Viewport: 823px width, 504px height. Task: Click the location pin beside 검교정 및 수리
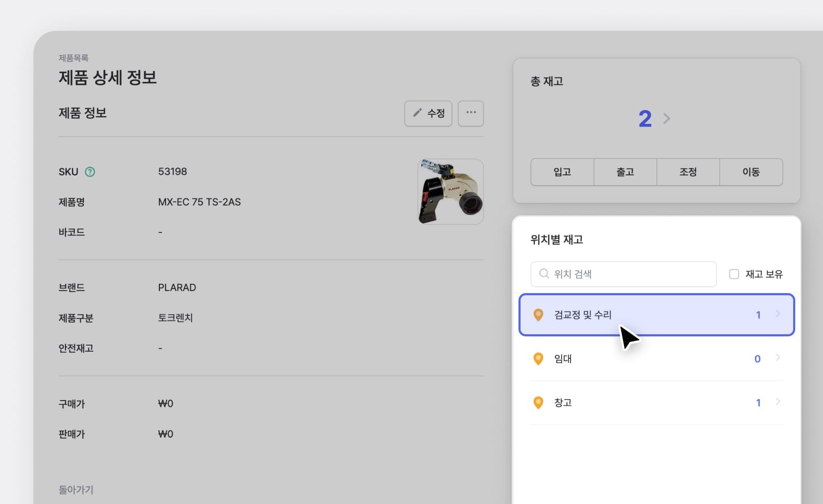(539, 315)
